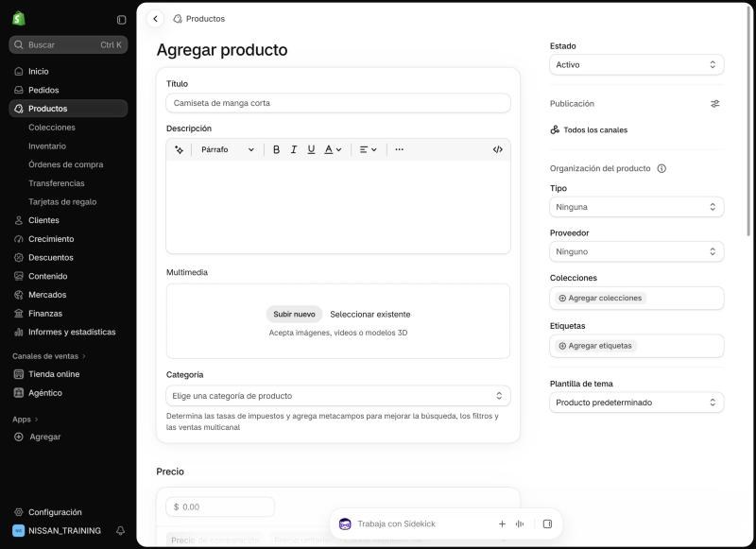Open the Estado Activo dropdown

636,64
